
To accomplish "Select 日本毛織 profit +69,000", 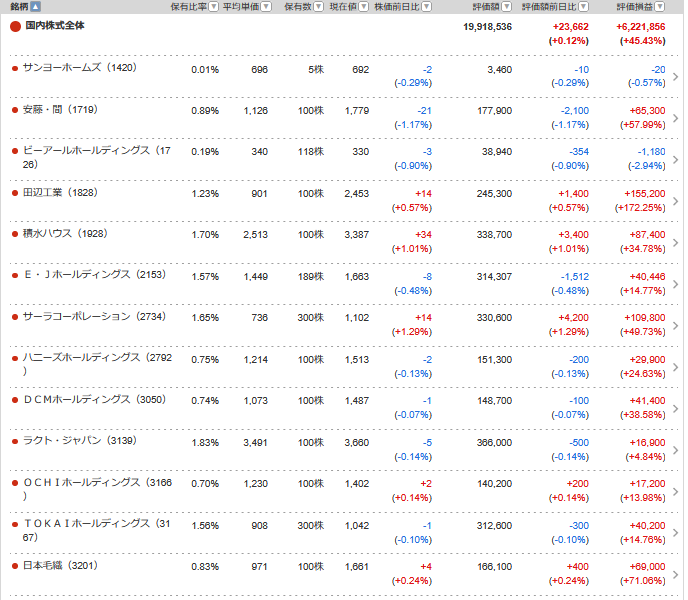I will pyautogui.click(x=647, y=567).
